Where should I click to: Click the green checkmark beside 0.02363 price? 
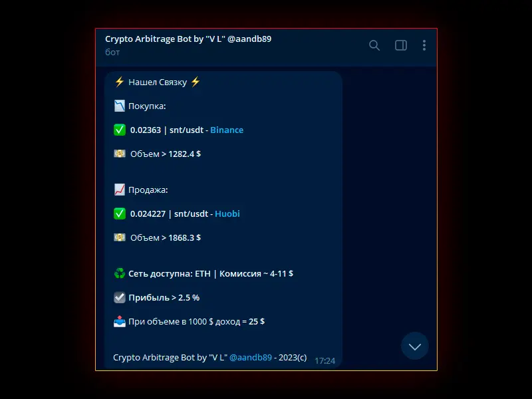click(120, 130)
